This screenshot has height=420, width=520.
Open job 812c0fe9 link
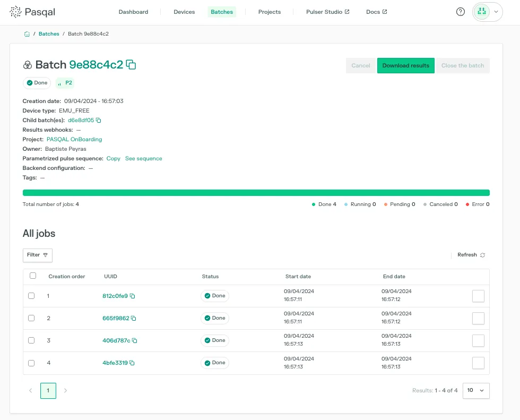pyautogui.click(x=115, y=296)
